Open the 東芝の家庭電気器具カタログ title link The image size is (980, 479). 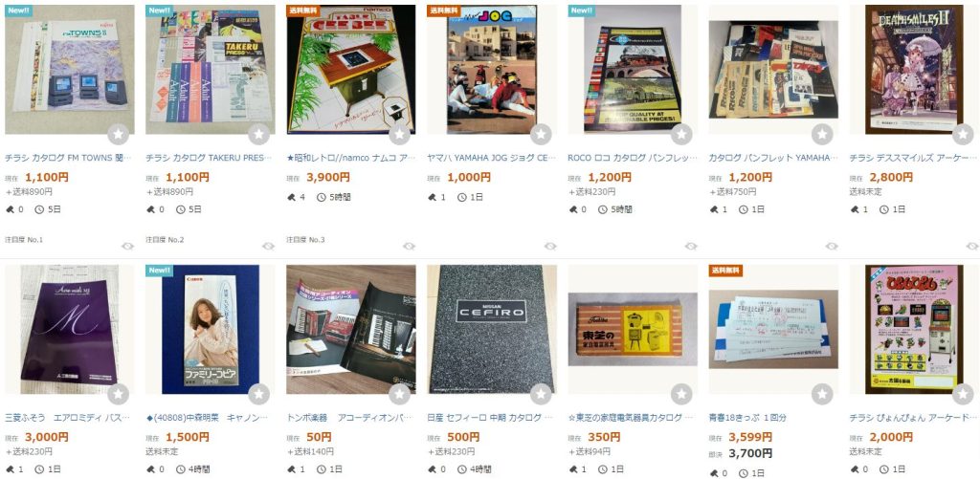click(632, 417)
